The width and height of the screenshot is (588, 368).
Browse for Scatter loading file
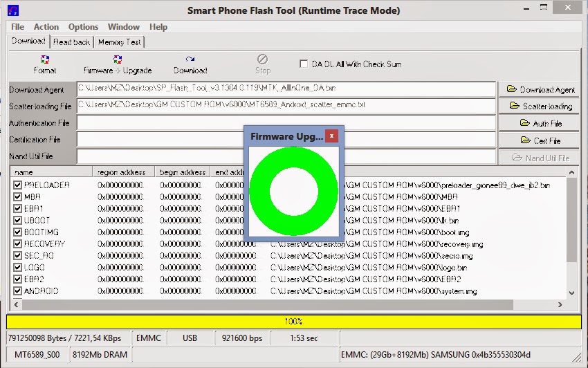[540, 106]
